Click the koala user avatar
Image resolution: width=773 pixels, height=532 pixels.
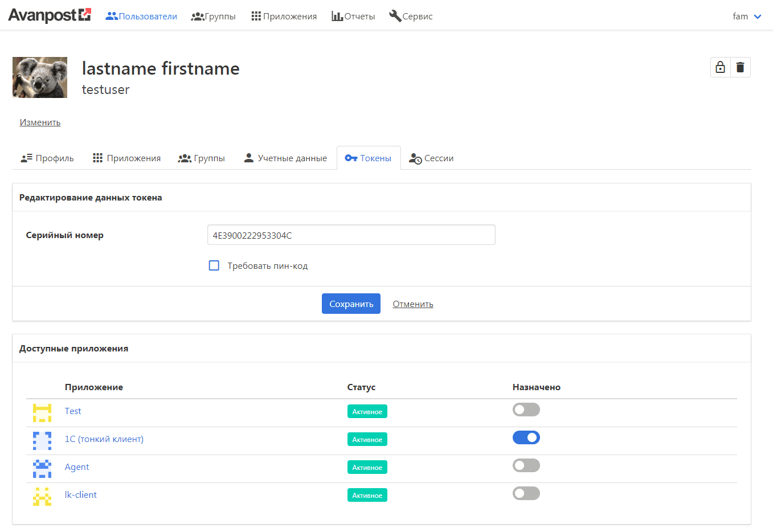pyautogui.click(x=40, y=77)
